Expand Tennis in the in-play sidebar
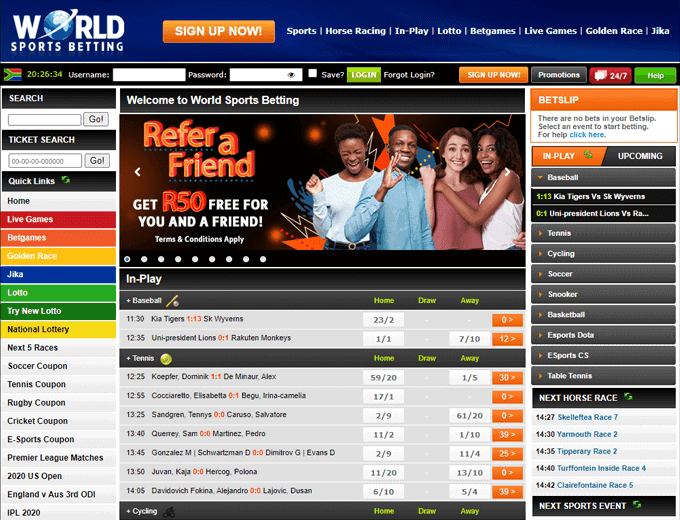Viewport: 680px width, 520px height. pyautogui.click(x=603, y=233)
